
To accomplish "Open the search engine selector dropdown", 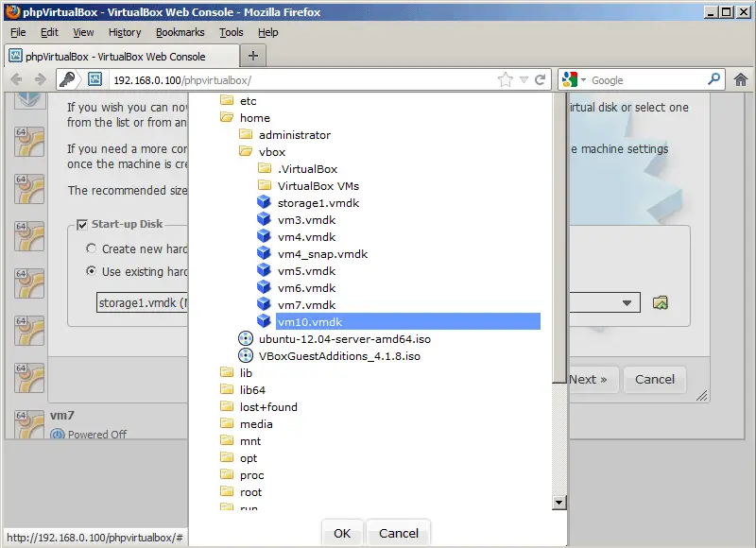I will (583, 79).
